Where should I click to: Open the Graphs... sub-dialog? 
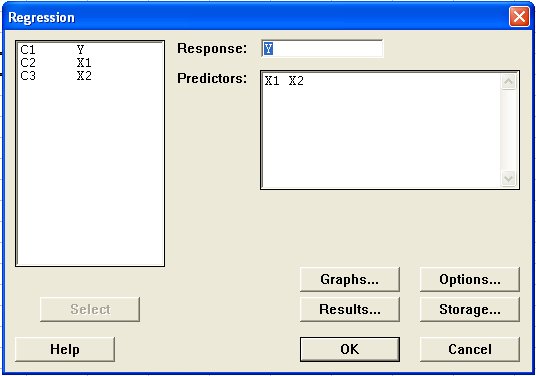(x=350, y=280)
